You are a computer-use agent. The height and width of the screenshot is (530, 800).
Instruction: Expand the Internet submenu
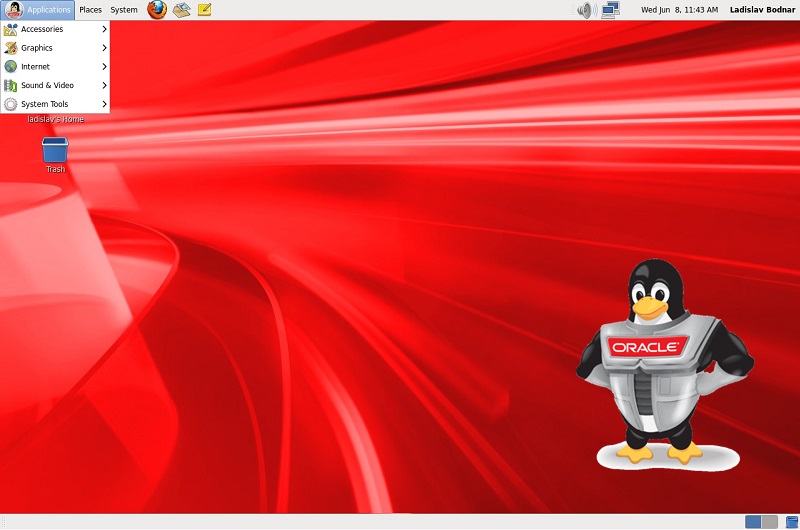click(x=55, y=67)
